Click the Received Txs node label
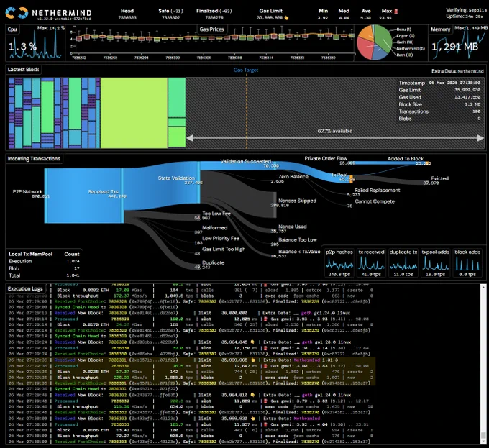Screen dimensions: 489x448 tap(104, 191)
